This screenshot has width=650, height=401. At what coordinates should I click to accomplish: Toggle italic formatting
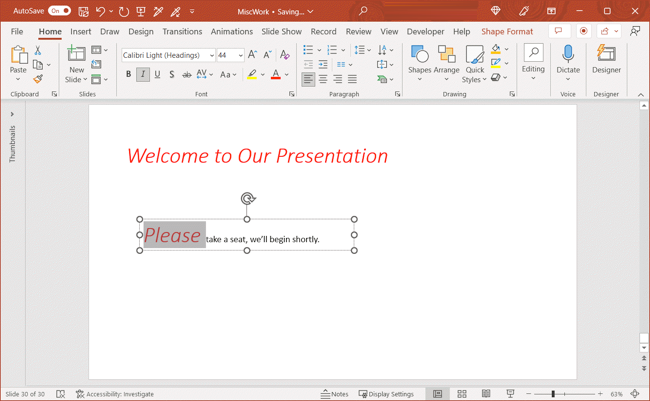pos(143,75)
